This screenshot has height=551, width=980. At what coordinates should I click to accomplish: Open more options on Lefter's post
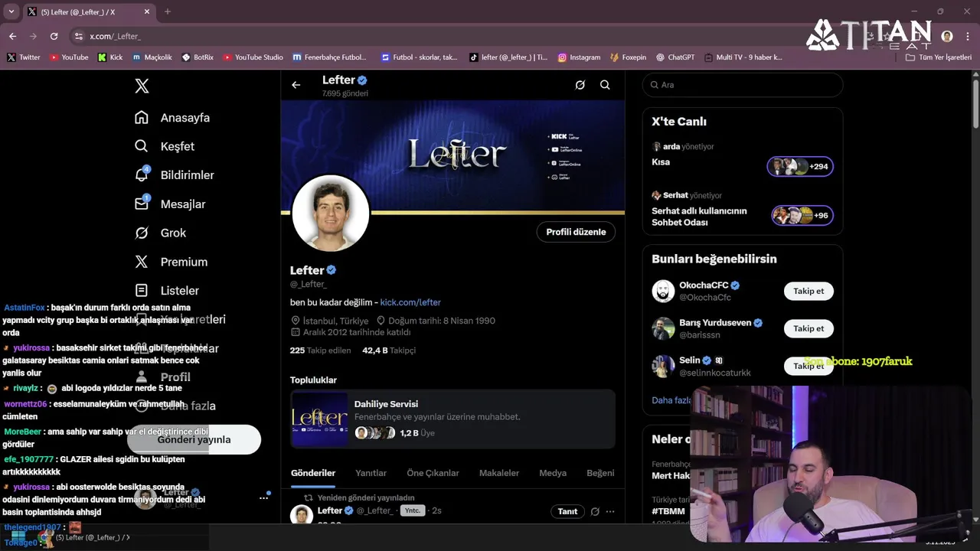tap(610, 511)
